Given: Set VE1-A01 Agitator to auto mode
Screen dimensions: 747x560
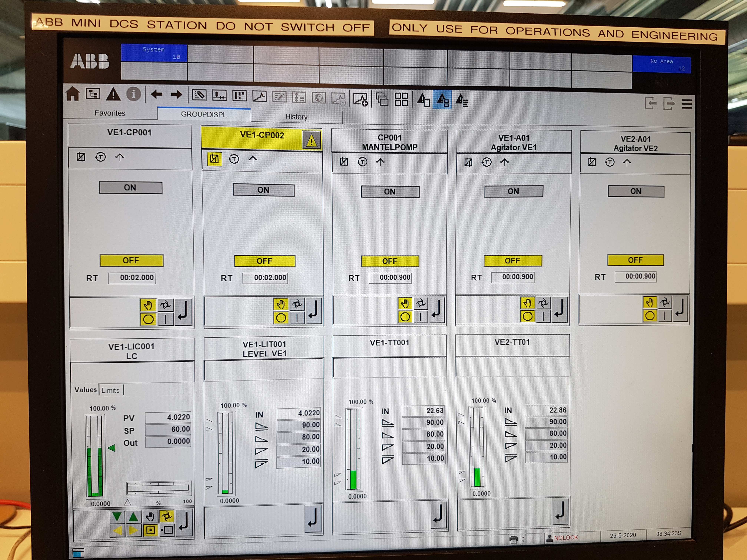Looking at the screenshot, I should (x=543, y=303).
